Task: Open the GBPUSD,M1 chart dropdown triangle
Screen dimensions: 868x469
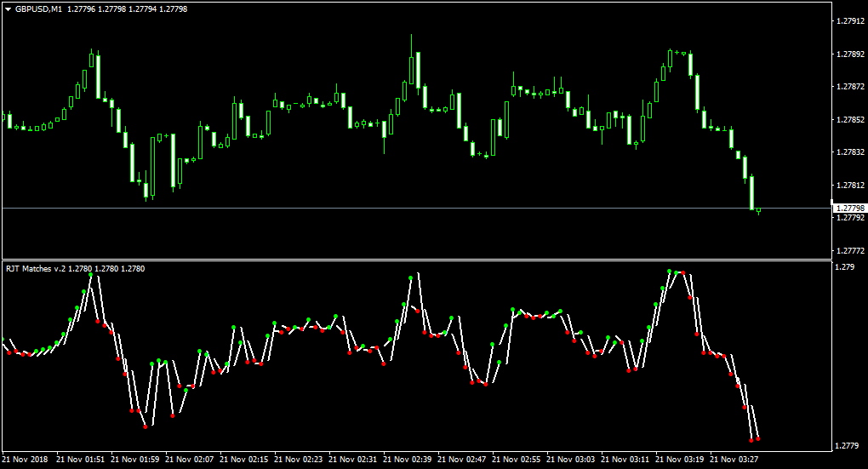Action: (9, 9)
